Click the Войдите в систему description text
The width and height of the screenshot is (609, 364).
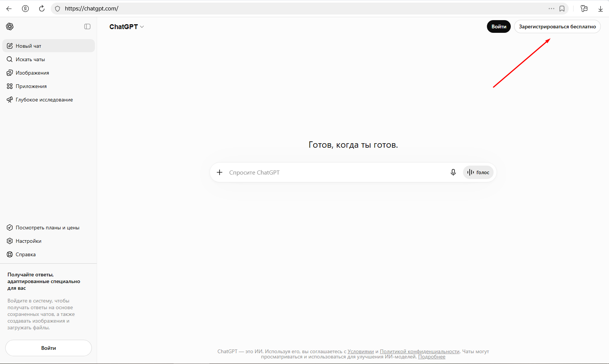[41, 314]
